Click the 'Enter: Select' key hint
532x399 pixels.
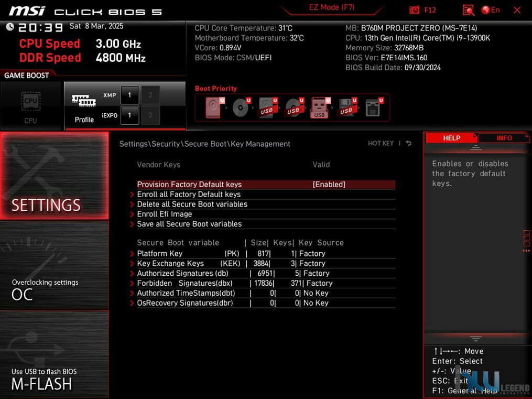pos(457,361)
